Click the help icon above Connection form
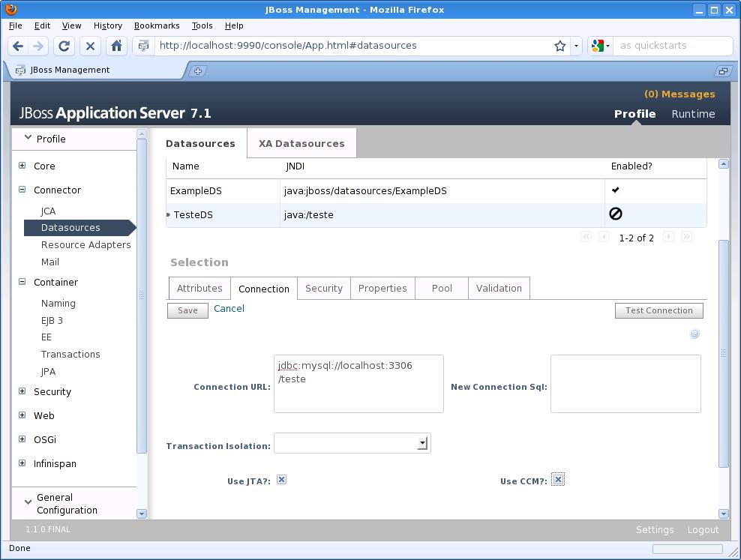Viewport: 741px width, 560px height. pos(694,334)
